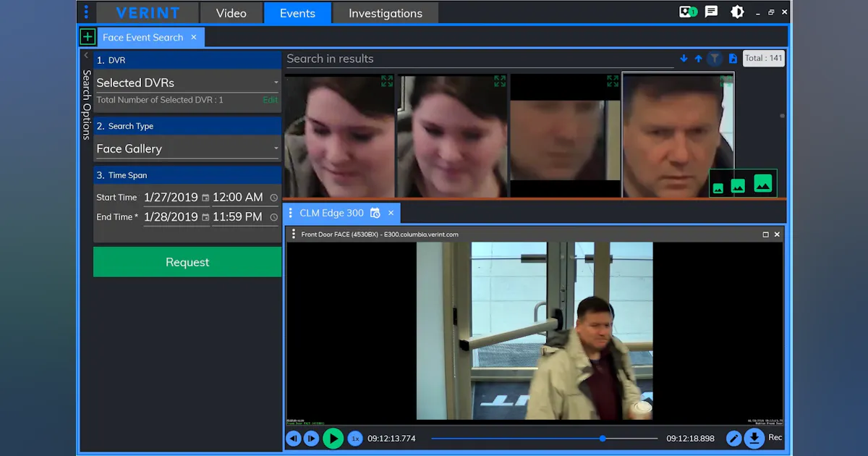Select the first face thumbnail

339,136
